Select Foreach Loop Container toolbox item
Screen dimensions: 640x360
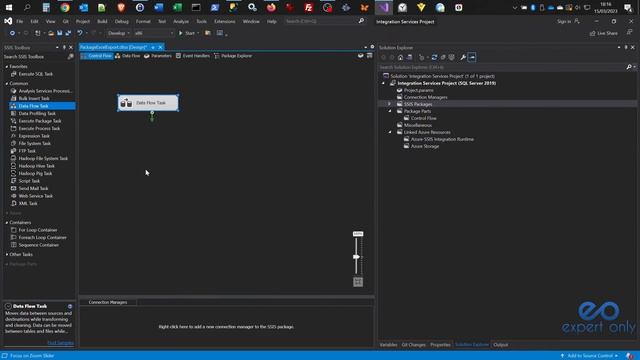42,237
